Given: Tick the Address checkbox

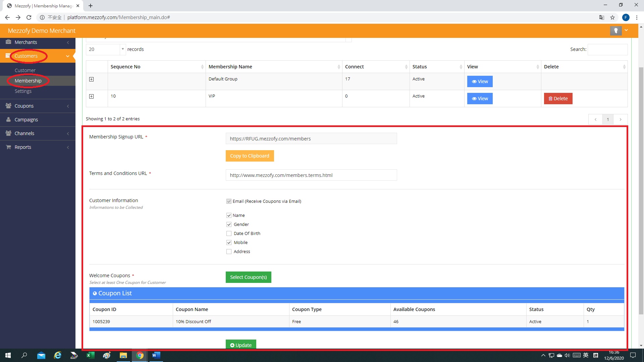Looking at the screenshot, I should (229, 252).
